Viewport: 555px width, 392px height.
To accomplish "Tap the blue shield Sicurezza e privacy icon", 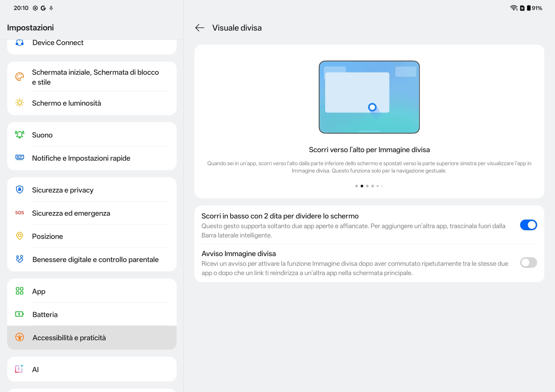I will 20,190.
